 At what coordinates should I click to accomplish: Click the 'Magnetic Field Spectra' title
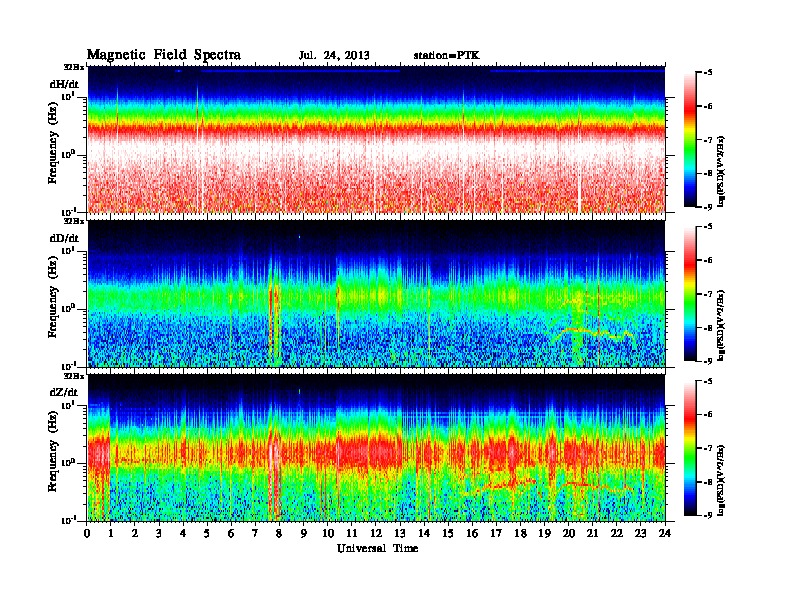[x=164, y=55]
